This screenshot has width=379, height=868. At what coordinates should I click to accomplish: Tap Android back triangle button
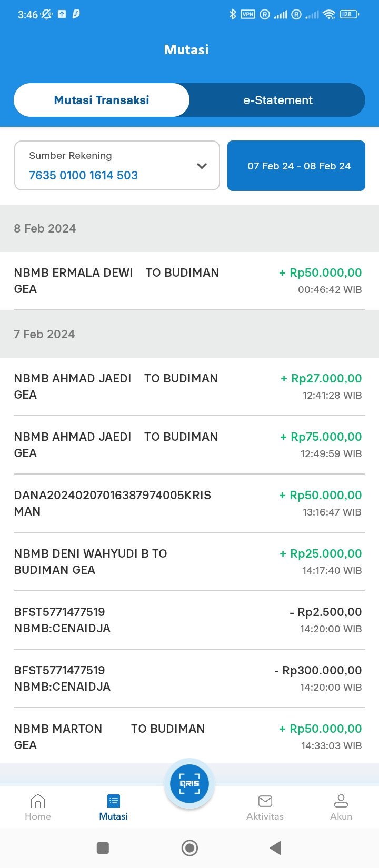point(275,847)
